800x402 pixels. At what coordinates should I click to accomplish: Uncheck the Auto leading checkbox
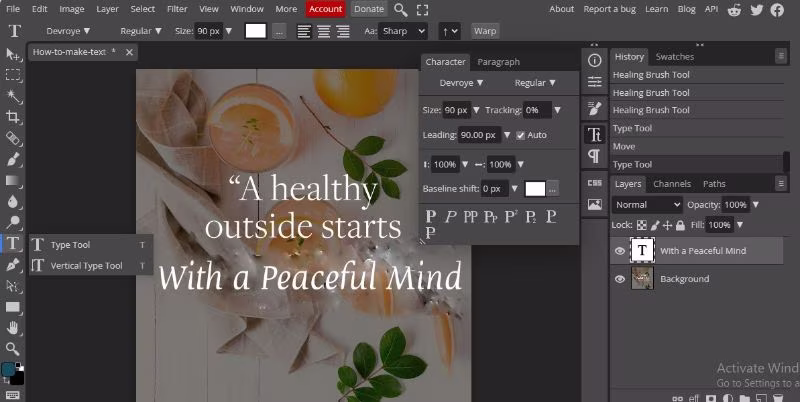[x=520, y=135]
